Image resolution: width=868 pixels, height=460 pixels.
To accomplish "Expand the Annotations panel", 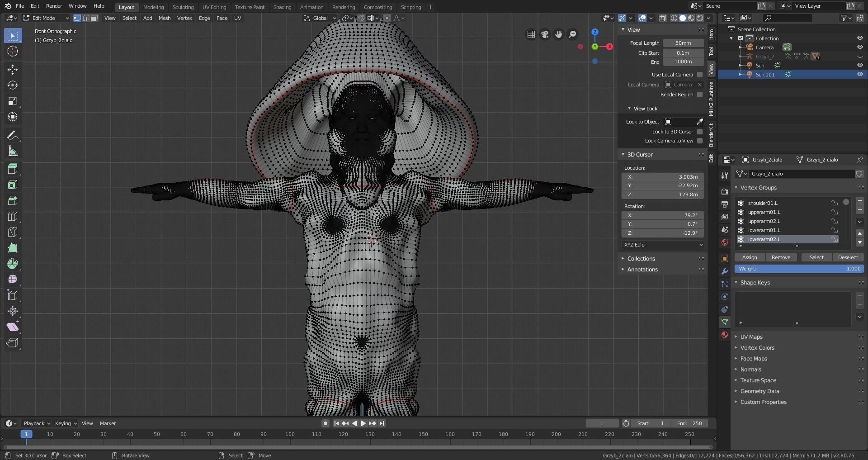I will [x=642, y=270].
